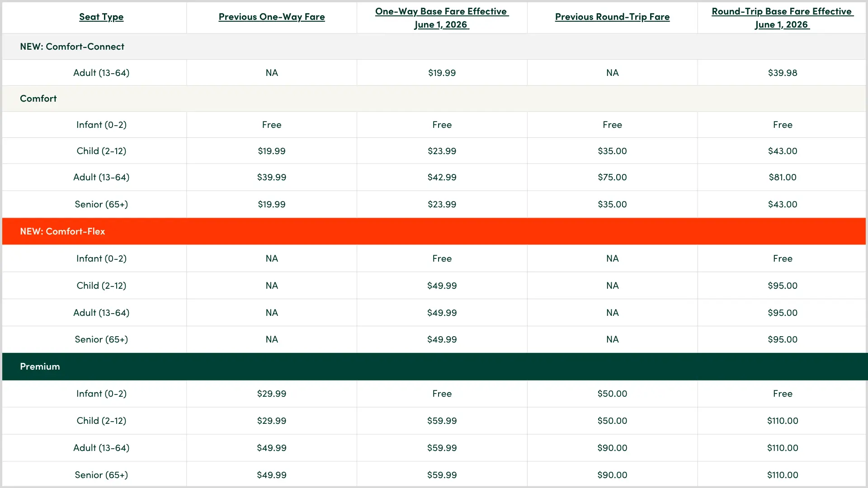Open Round-Trip Base Fare Effective header link
This screenshot has width=868, height=488.
pos(783,18)
